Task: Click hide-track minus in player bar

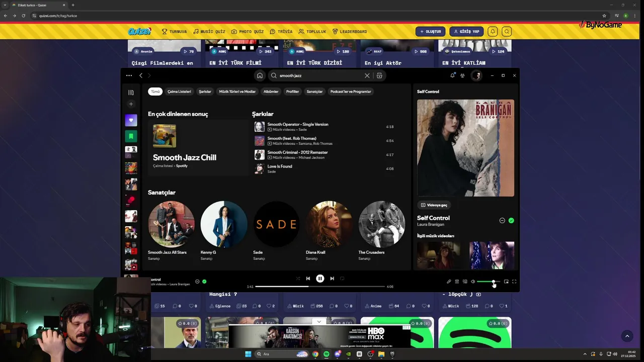Action: 197,282
